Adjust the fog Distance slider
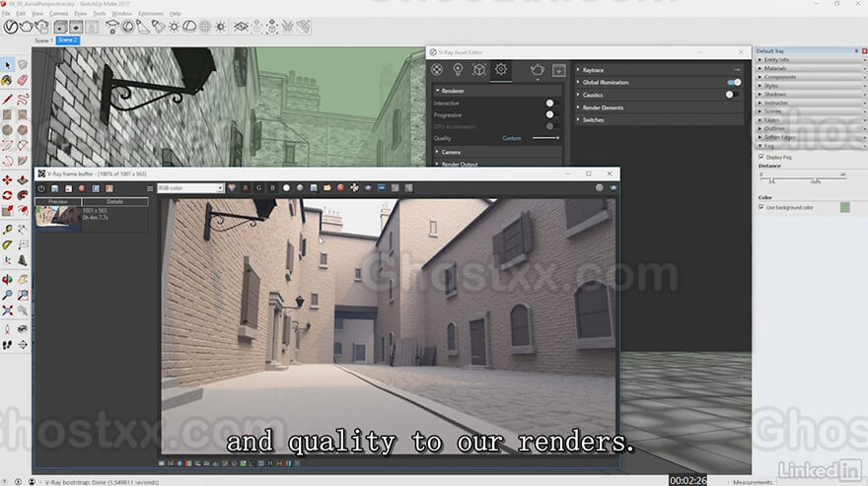Screen dimensions: 868x486 tap(803, 178)
